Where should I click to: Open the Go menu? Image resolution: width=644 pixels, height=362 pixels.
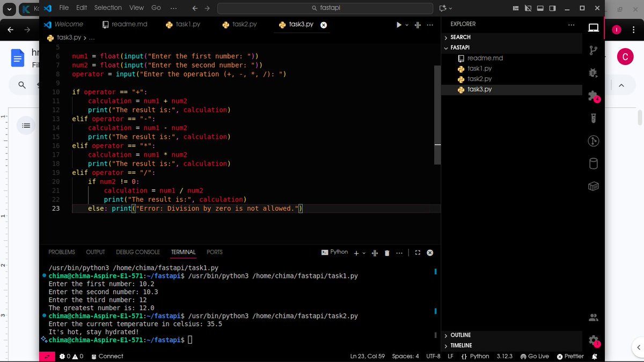(156, 8)
